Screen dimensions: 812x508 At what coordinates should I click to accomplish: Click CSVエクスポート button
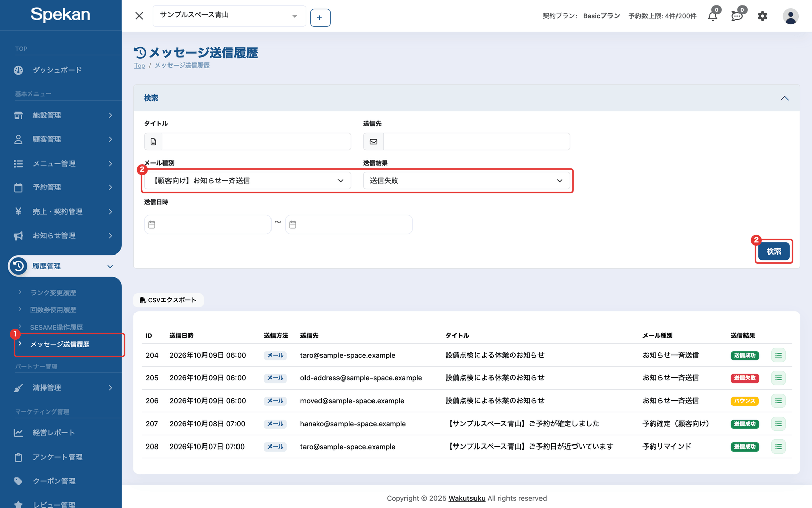point(168,300)
